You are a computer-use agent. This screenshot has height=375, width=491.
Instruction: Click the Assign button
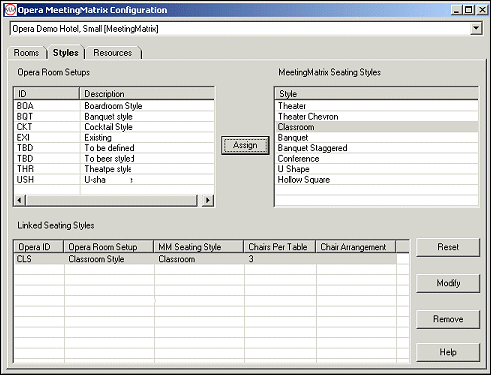[245, 145]
